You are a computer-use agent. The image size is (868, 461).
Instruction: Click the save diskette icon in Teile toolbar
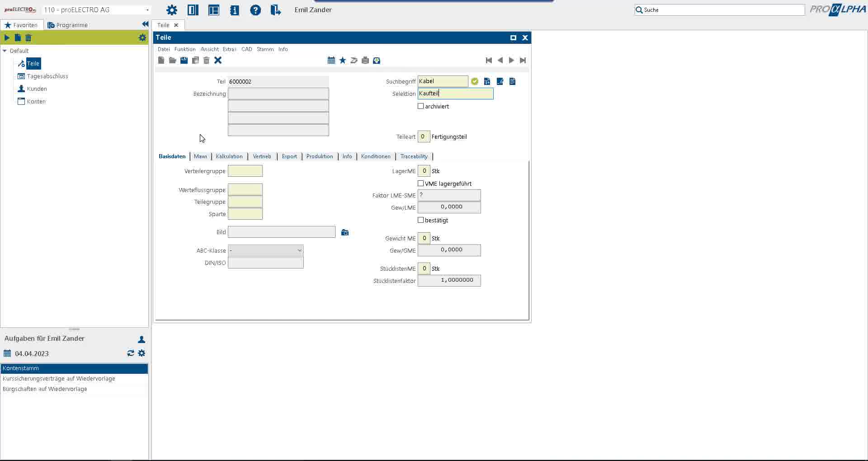coord(184,60)
